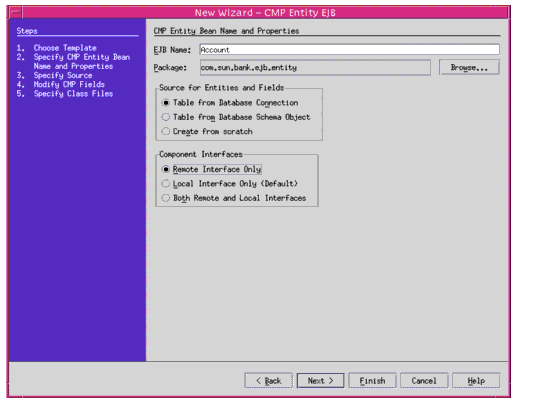Screen dimensions: 537x400
Task: Open Help for the wizard
Action: 476,381
